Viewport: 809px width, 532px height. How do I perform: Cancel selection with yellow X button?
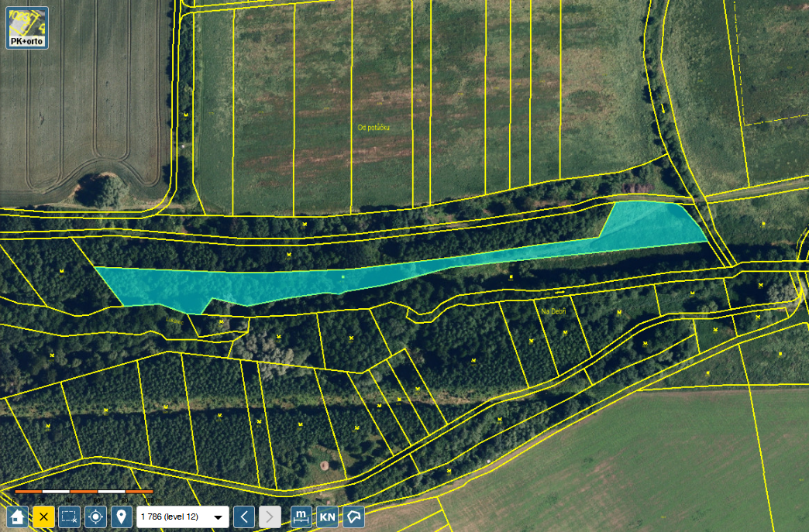44,517
